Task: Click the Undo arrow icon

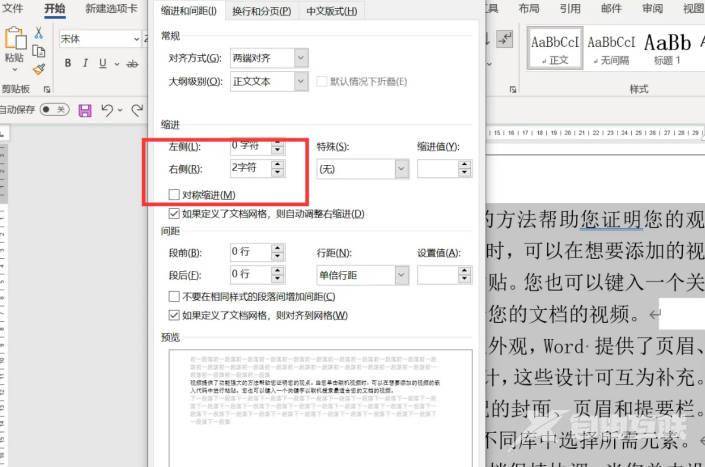Action: click(x=107, y=110)
